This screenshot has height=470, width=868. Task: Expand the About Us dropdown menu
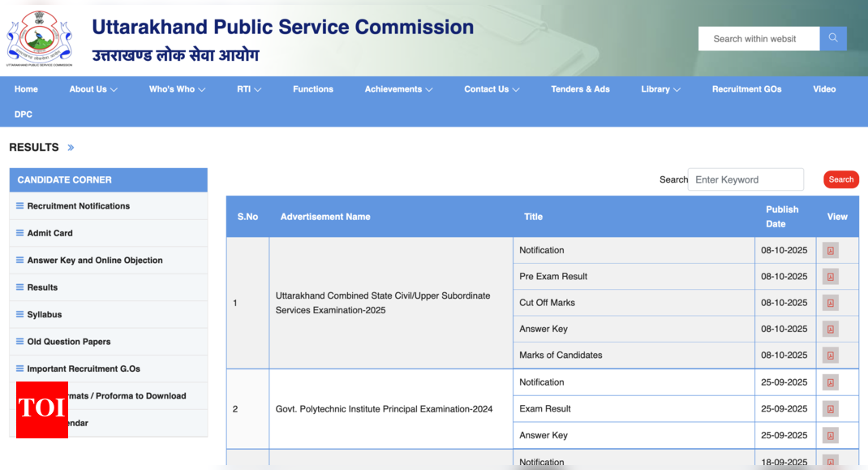(93, 89)
